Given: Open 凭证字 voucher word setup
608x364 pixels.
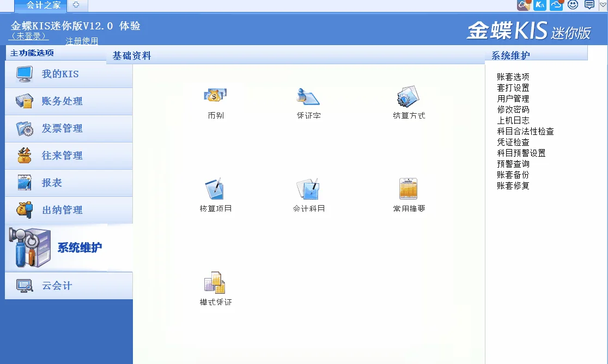Looking at the screenshot, I should pyautogui.click(x=307, y=101).
